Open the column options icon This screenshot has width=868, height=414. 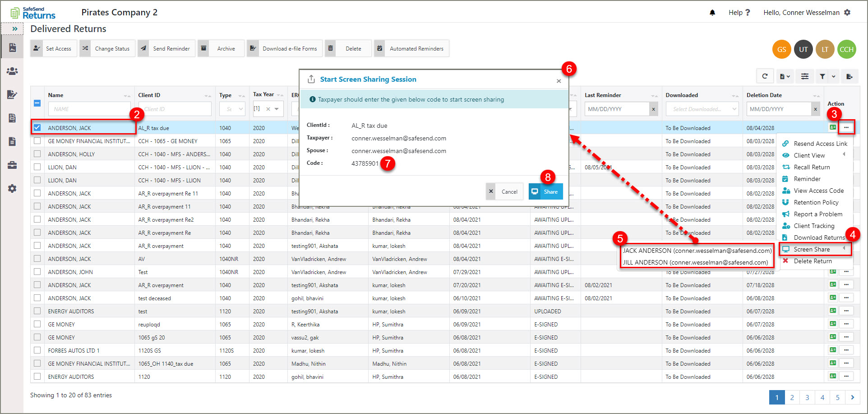coord(804,76)
